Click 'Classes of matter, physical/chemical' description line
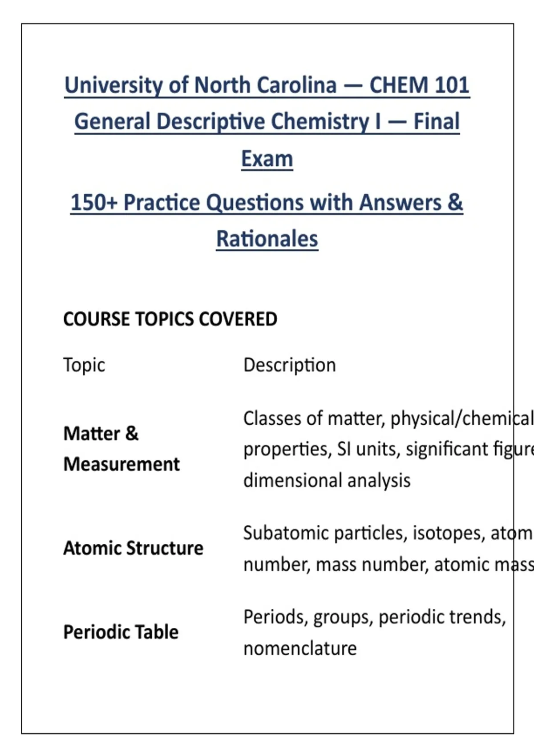Viewport: 534px width, 756px height. click(388, 419)
